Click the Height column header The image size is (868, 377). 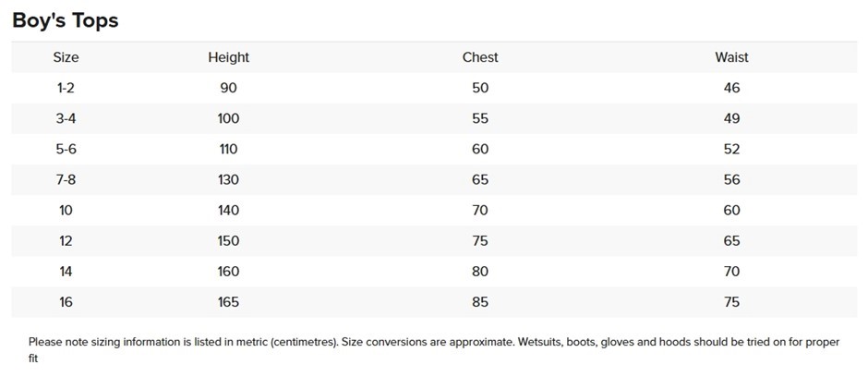(x=228, y=57)
